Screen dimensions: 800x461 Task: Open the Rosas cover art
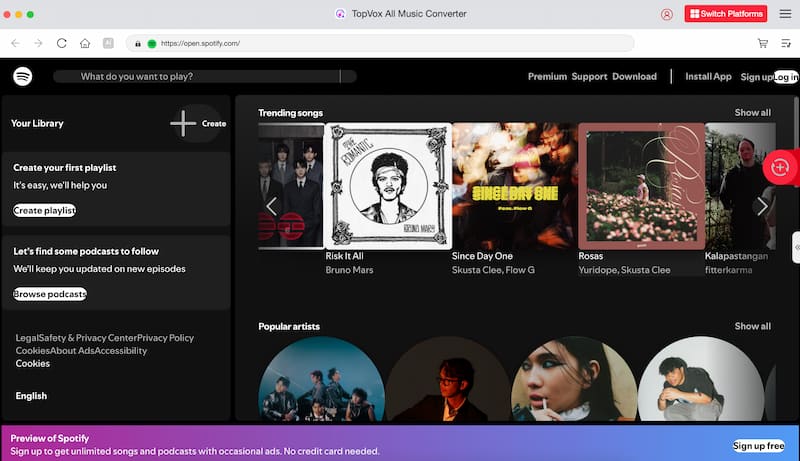pos(641,186)
